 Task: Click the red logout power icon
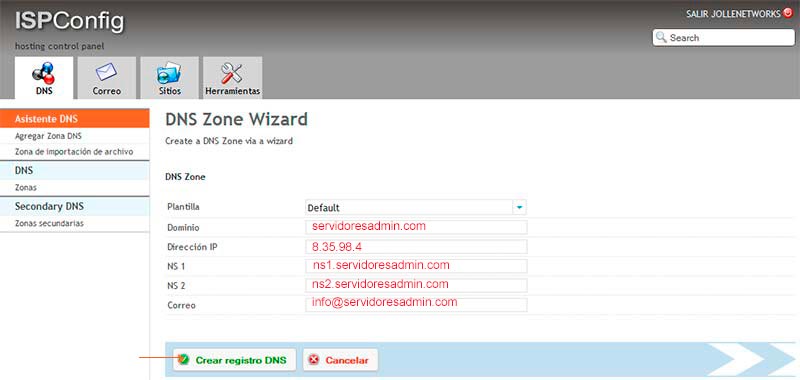tap(788, 13)
